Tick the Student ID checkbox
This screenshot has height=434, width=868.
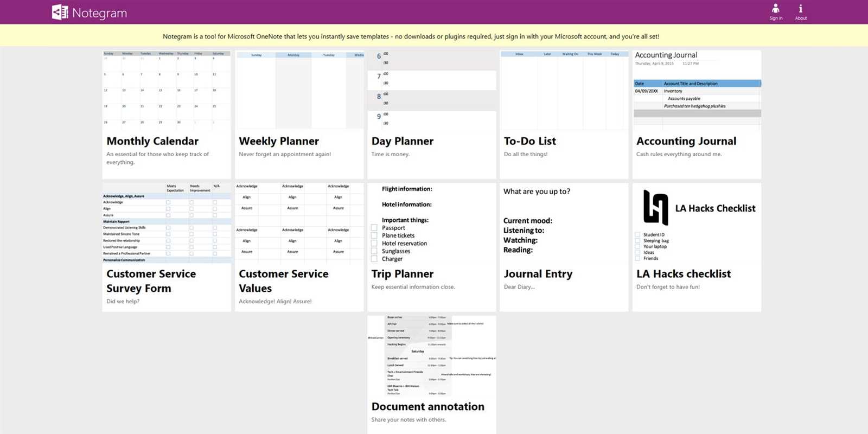[638, 235]
